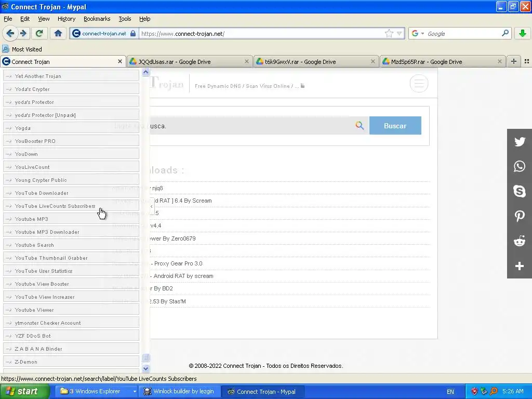Expand more share options plus icon
Screen dimensions: 532x399
pos(520,266)
